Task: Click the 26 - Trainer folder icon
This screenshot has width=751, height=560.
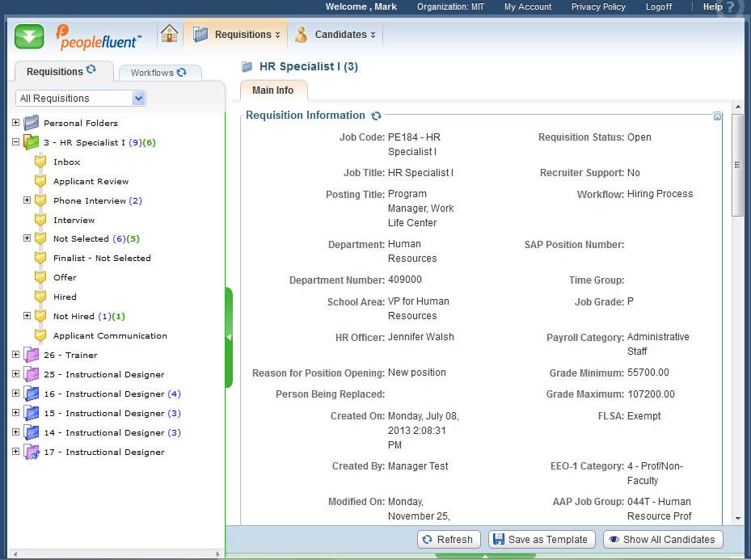Action: (x=32, y=355)
